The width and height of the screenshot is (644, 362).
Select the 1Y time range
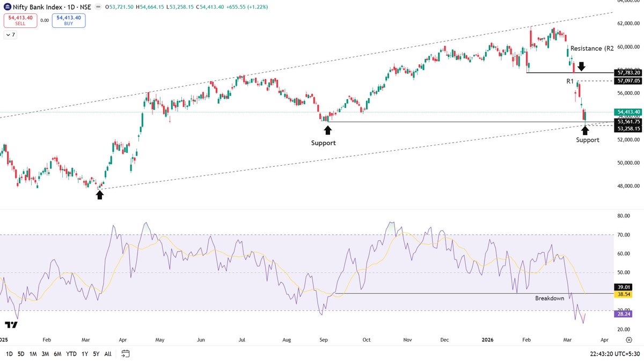[84, 354]
